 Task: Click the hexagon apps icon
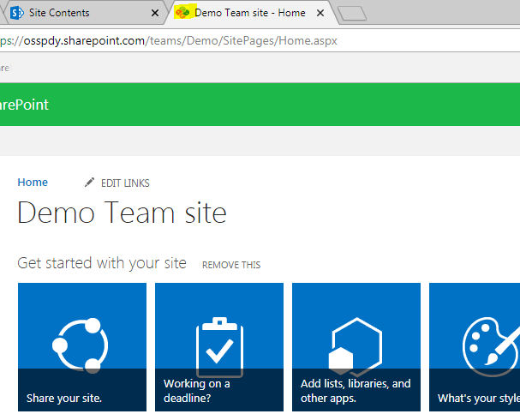coord(356,347)
